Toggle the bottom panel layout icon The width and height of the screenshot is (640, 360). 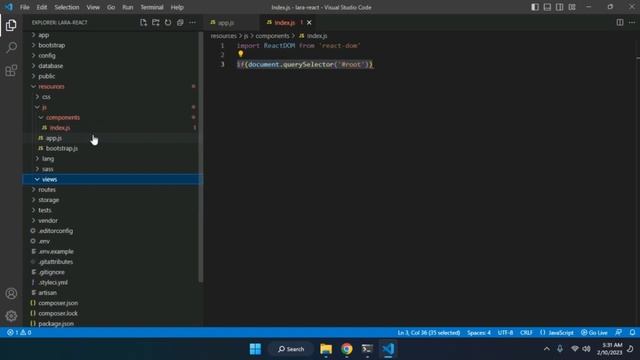[x=547, y=7]
